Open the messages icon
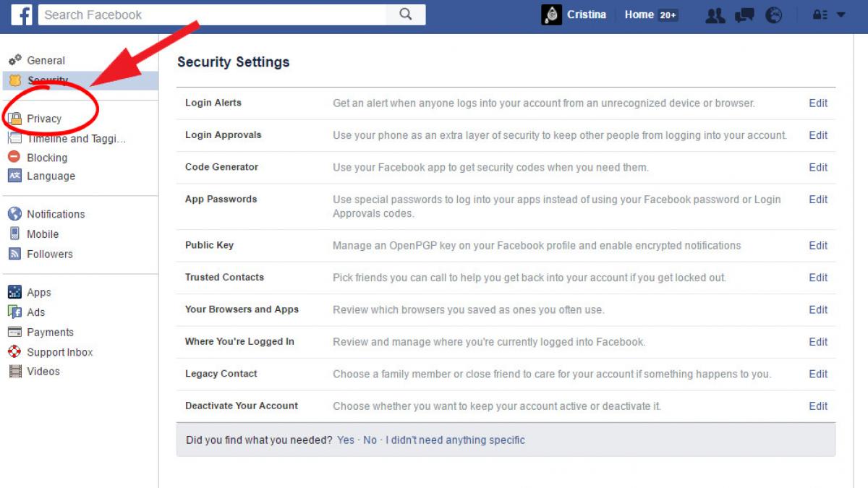 [744, 15]
